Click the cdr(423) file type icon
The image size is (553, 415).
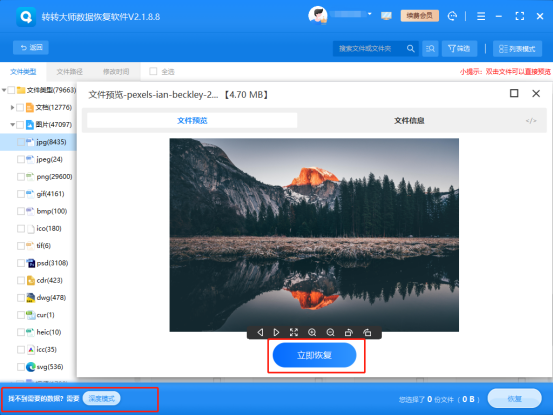pos(31,280)
